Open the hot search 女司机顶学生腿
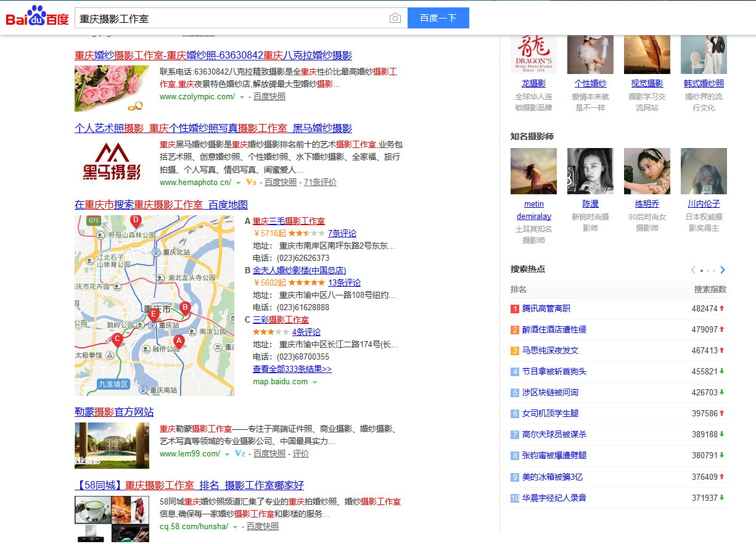 click(550, 413)
